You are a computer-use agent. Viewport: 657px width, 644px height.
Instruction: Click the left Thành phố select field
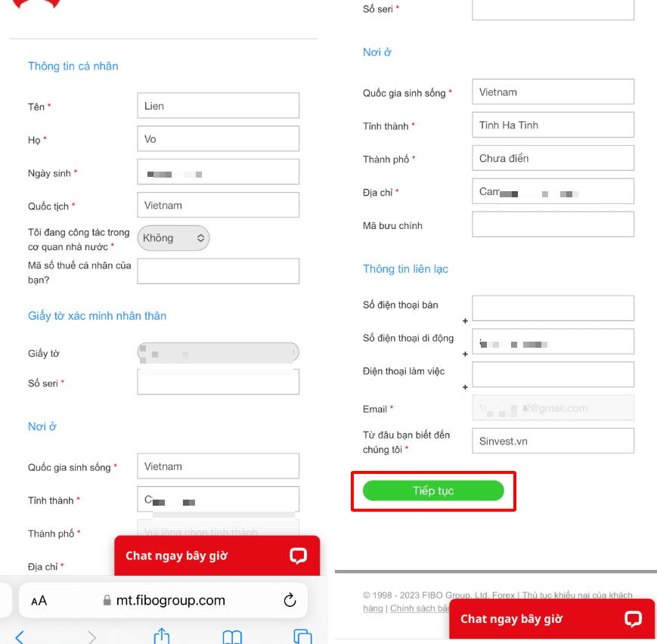point(218,529)
